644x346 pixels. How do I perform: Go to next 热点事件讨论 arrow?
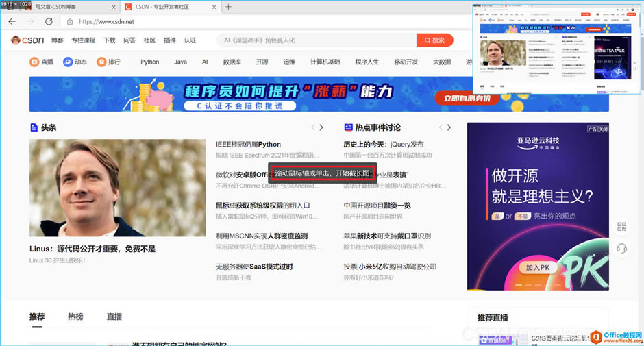449,127
